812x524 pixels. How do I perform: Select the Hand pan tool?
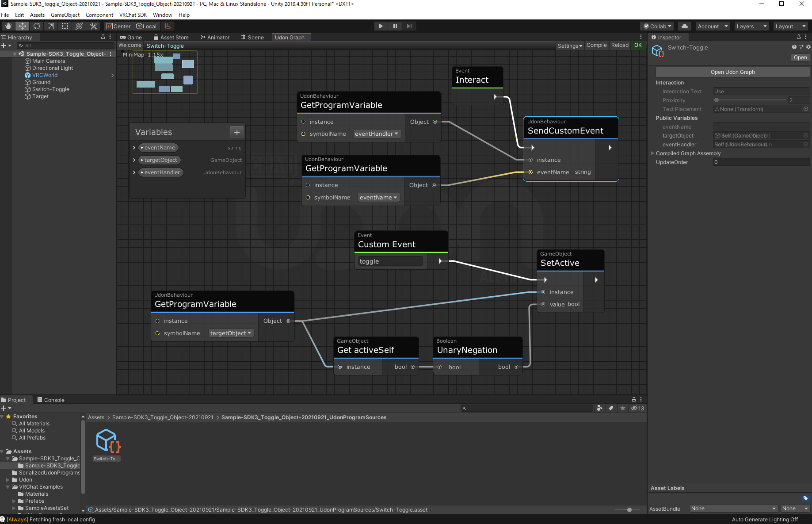[x=8, y=26]
